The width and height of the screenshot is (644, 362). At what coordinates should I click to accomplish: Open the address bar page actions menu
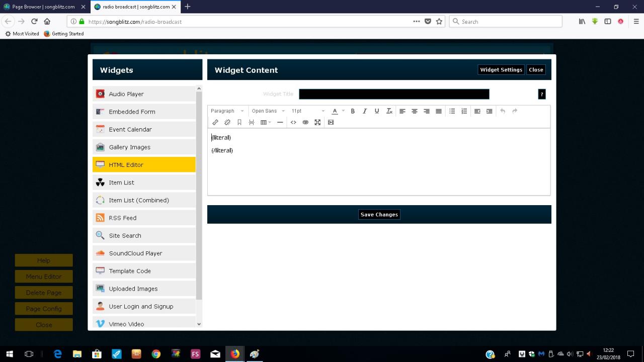click(x=416, y=22)
